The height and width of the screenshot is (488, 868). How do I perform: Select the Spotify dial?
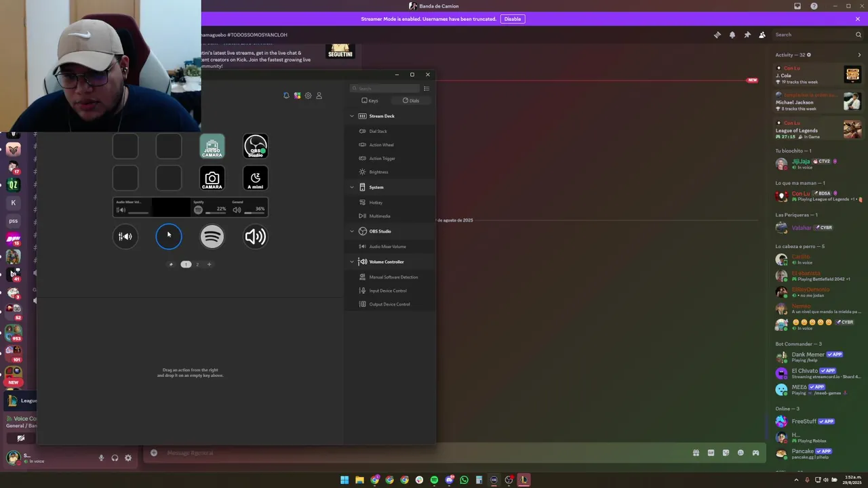[212, 237]
